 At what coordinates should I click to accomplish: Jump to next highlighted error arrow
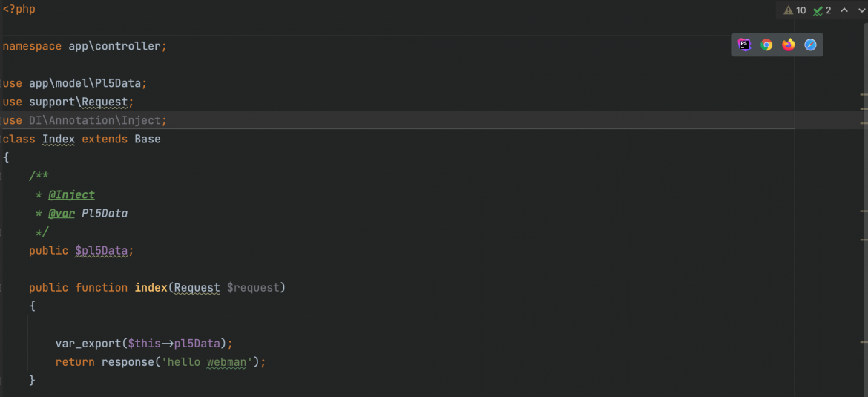coord(861,10)
